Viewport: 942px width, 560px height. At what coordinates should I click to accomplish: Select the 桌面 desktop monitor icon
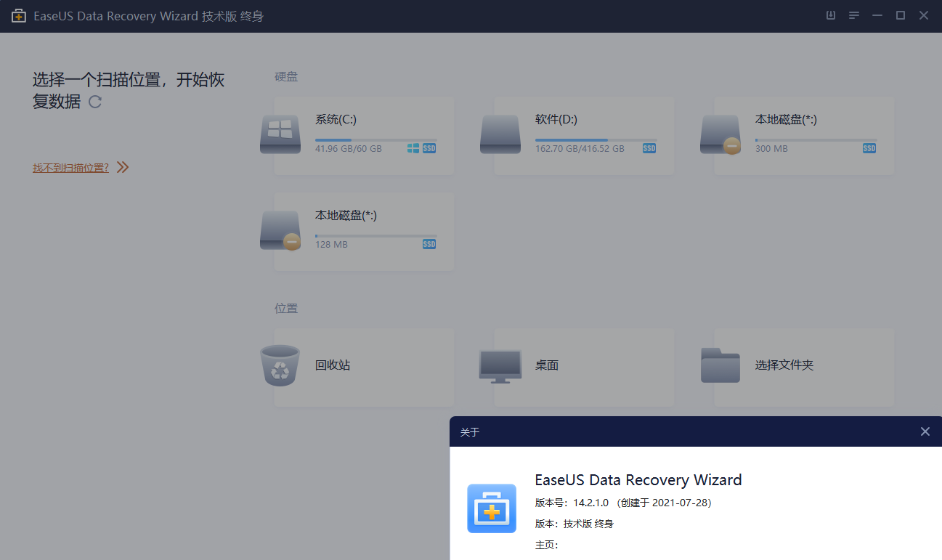[x=500, y=366]
